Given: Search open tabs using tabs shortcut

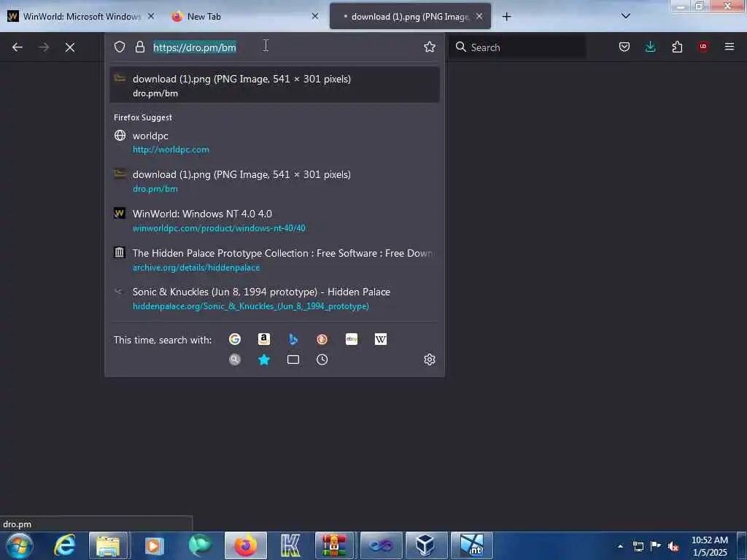Looking at the screenshot, I should coord(293,359).
